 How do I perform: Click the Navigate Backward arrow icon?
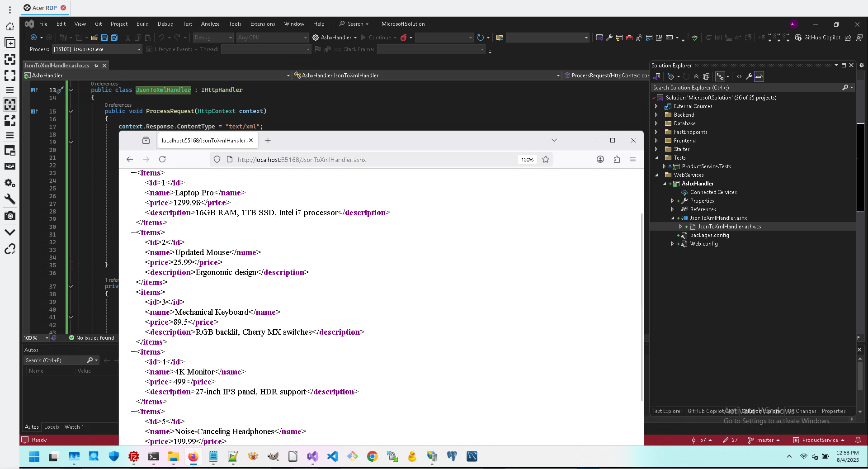pyautogui.click(x=33, y=38)
